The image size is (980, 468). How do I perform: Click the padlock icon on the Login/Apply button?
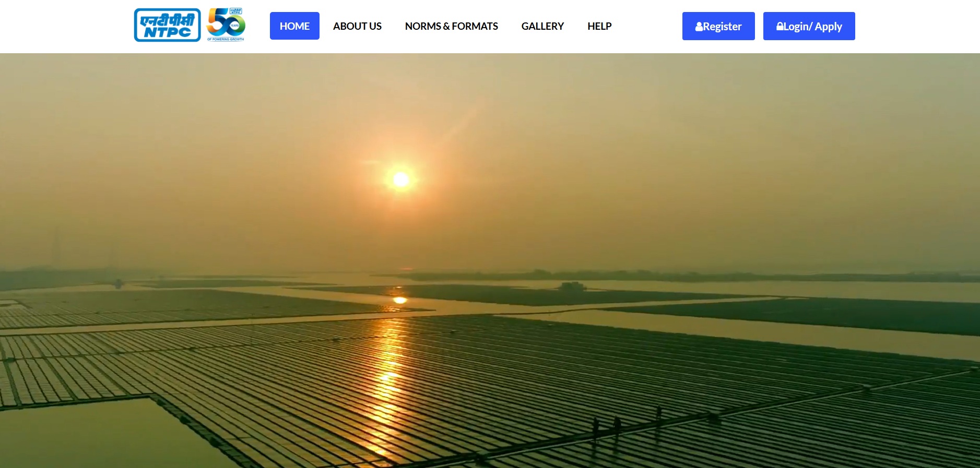(780, 27)
